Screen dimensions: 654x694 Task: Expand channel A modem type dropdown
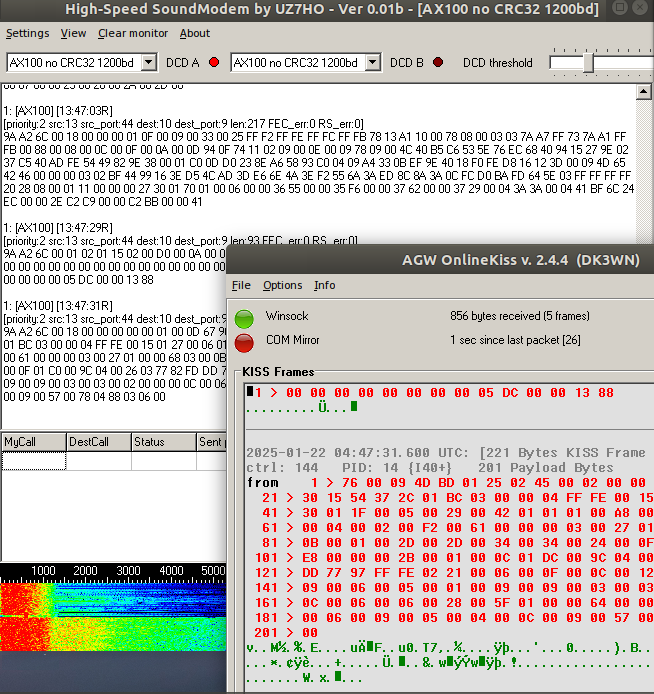149,63
